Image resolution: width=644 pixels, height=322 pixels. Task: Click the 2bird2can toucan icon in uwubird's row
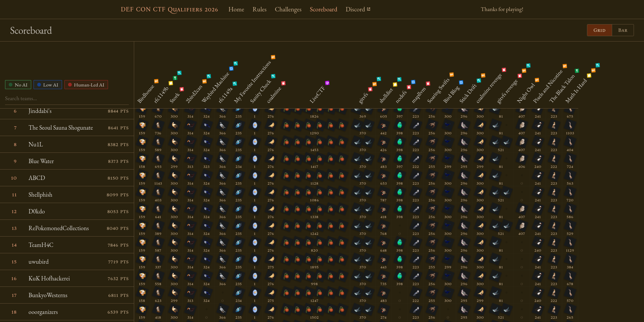click(x=191, y=259)
